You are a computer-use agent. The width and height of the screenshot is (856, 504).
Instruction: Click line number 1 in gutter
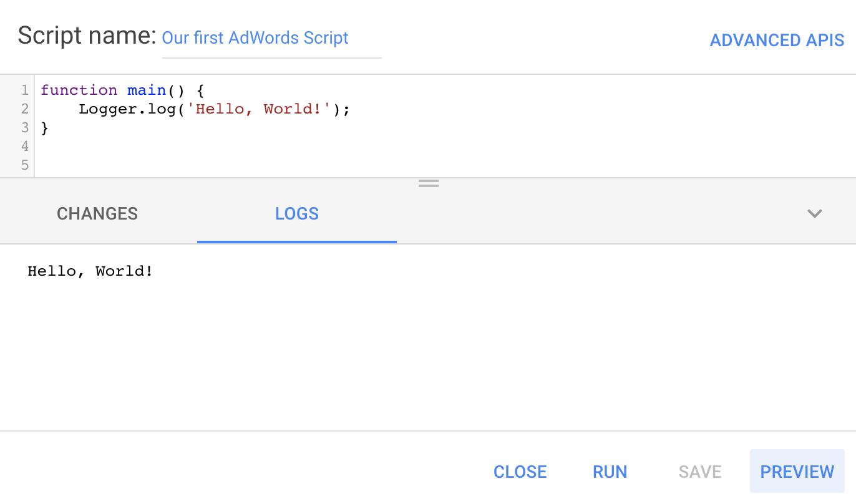pos(25,90)
